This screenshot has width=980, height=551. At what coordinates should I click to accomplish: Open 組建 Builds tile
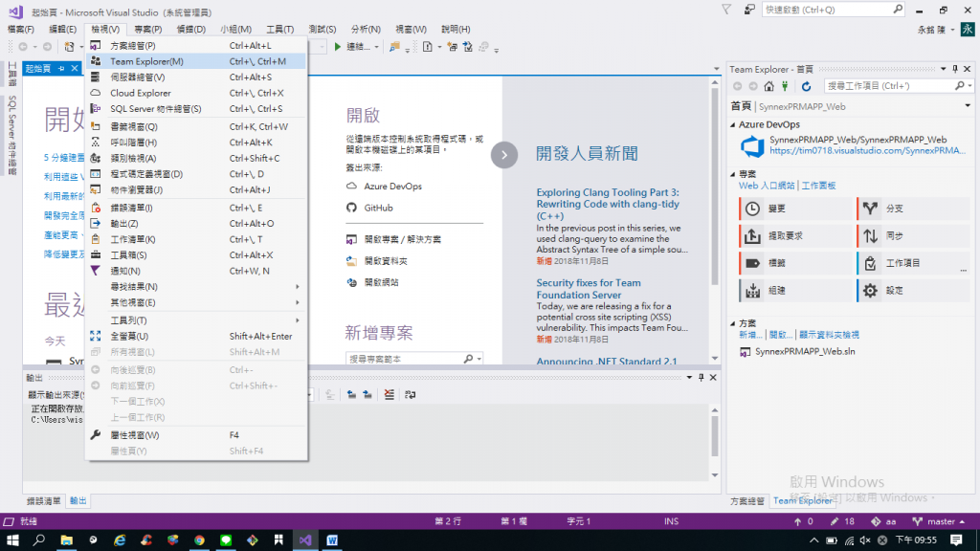[796, 291]
